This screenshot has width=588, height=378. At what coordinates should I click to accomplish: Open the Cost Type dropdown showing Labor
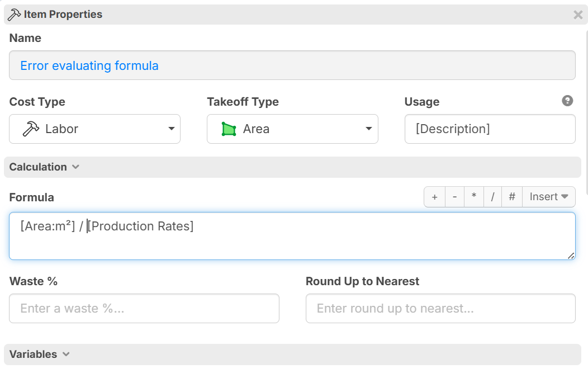pyautogui.click(x=94, y=129)
